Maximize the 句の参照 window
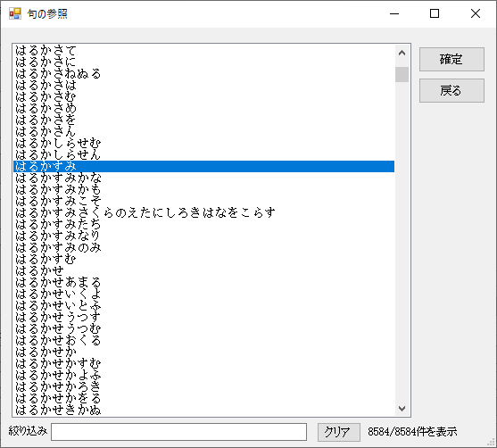This screenshot has width=497, height=448. click(x=435, y=13)
